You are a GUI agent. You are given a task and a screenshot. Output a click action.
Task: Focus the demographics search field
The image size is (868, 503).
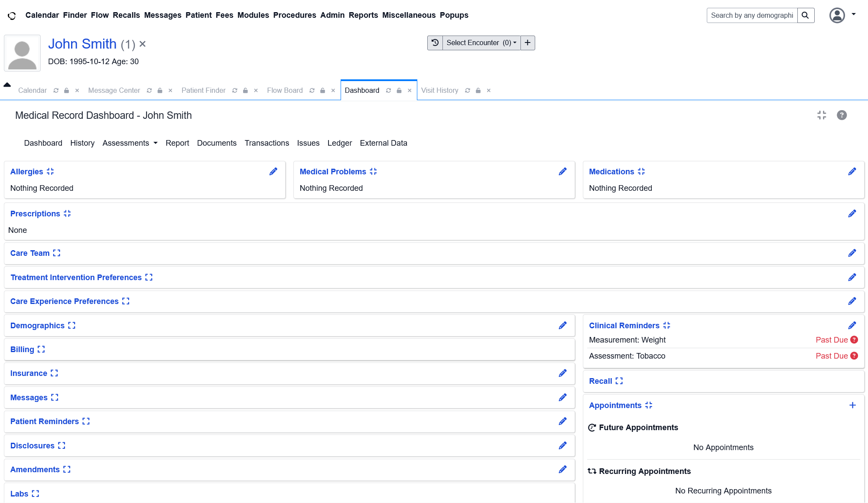click(752, 15)
